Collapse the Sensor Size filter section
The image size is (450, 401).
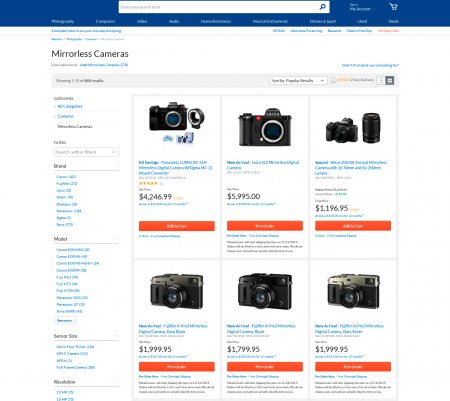coord(117,336)
